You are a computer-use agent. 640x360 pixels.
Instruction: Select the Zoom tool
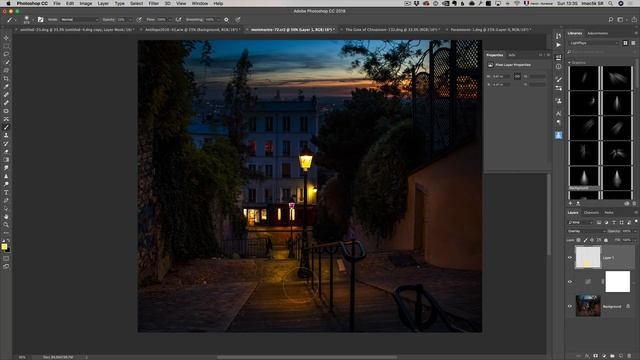6,225
